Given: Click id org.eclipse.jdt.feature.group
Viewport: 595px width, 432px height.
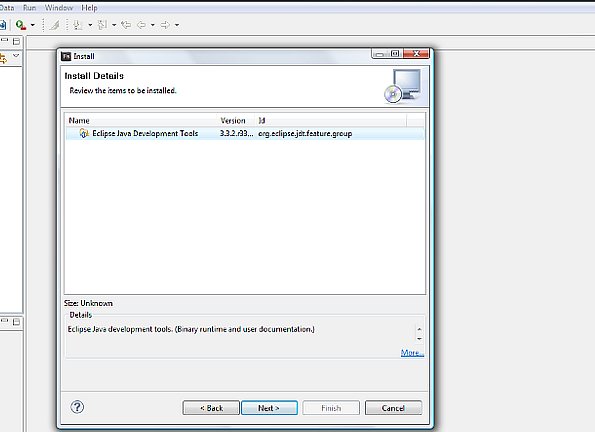Looking at the screenshot, I should [x=305, y=134].
